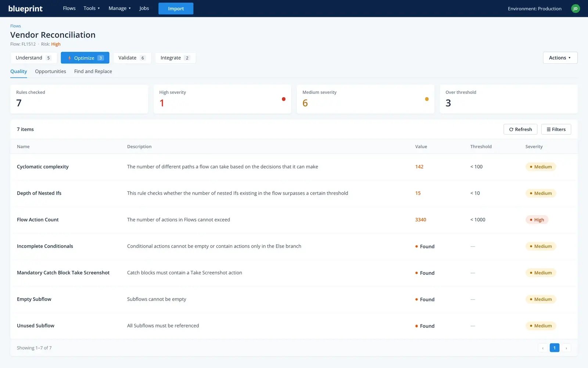This screenshot has width=588, height=368.
Task: Click the Medium severity orange dot
Action: click(x=427, y=99)
